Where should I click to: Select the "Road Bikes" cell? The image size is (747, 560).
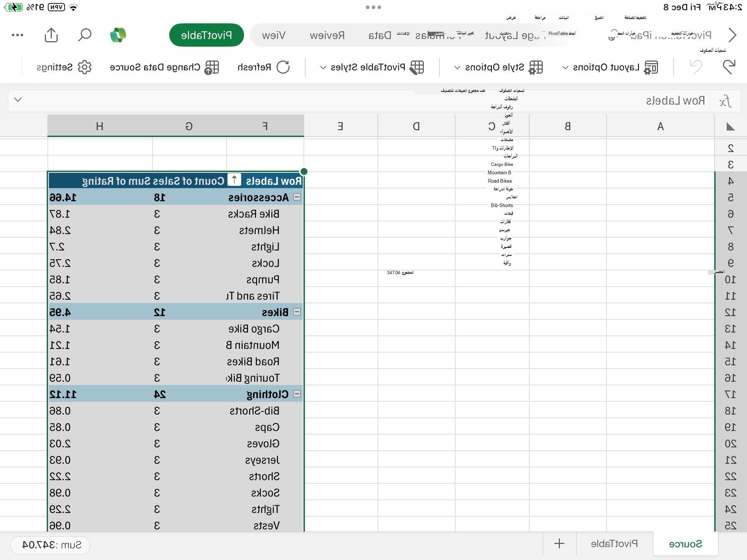tap(265, 362)
